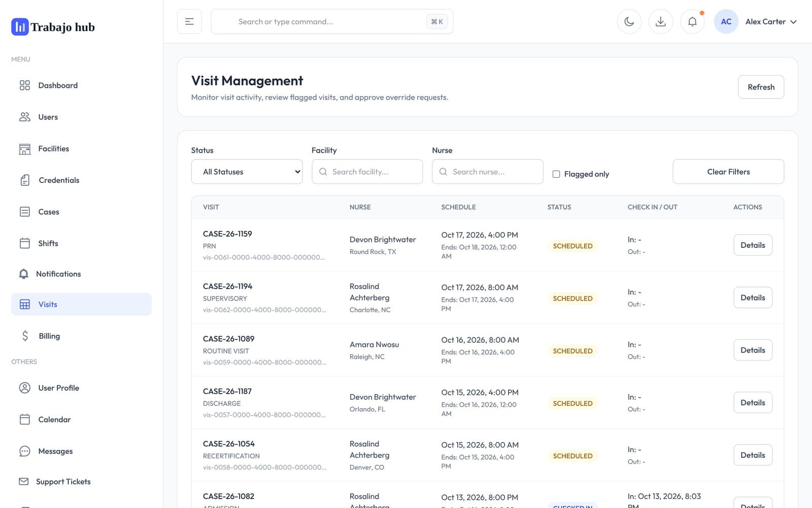Click the Users people icon
Viewport: 812px width, 508px height.
coord(24,117)
